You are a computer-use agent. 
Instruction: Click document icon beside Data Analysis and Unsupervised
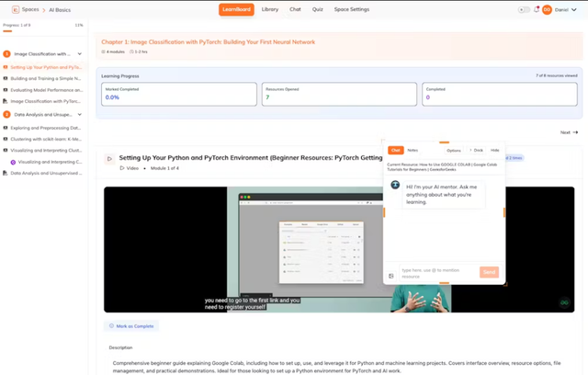pos(6,173)
